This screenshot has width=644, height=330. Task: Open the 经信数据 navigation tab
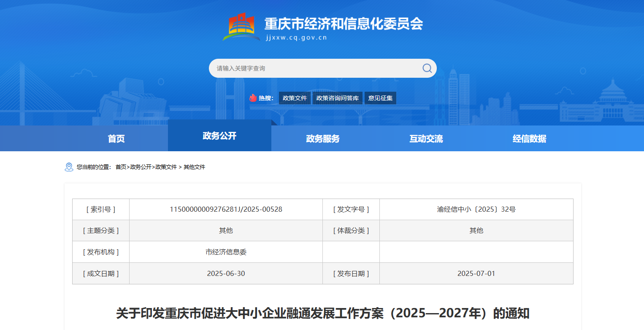(529, 139)
